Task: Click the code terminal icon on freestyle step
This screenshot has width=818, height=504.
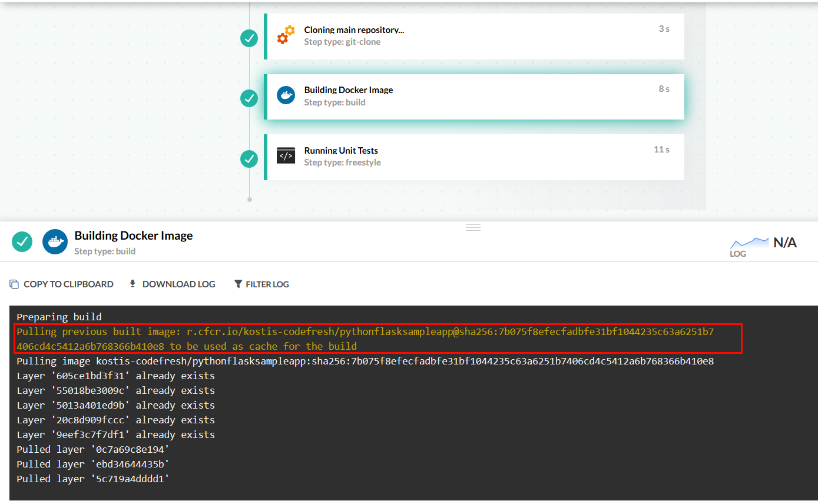Action: tap(286, 156)
